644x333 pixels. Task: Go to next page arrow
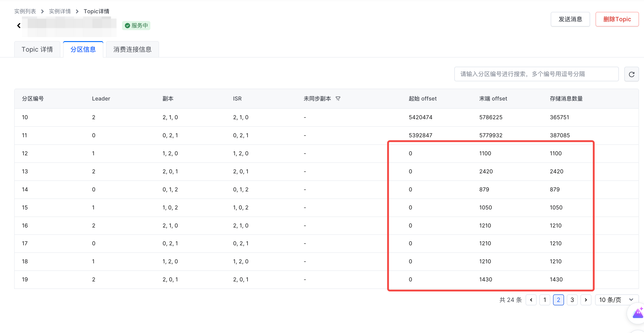pyautogui.click(x=586, y=300)
